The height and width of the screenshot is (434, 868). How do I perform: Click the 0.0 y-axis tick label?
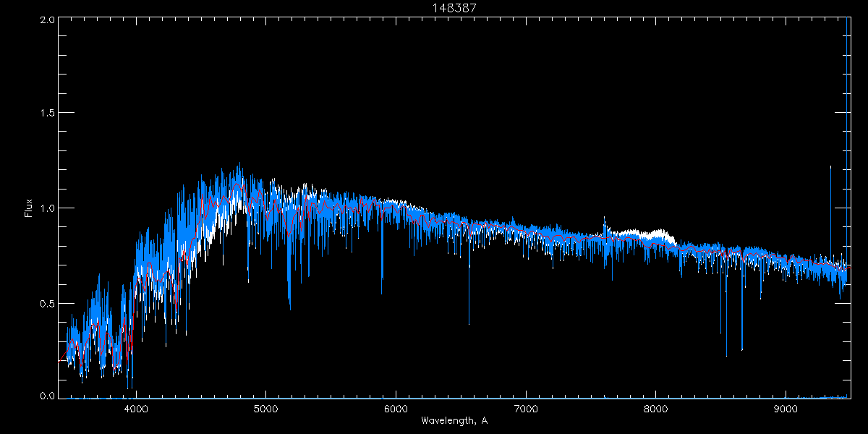click(x=48, y=396)
